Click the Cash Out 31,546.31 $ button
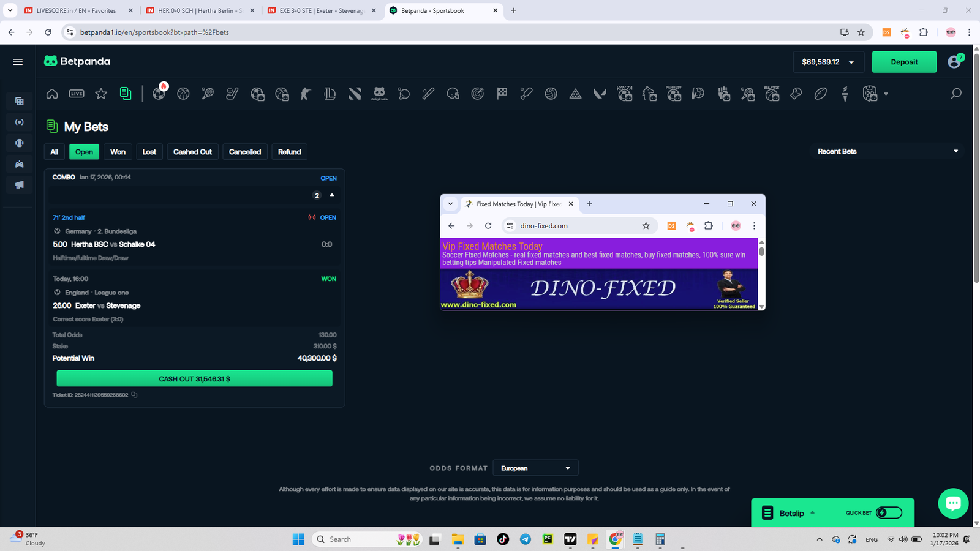This screenshot has width=980, height=551. (194, 379)
